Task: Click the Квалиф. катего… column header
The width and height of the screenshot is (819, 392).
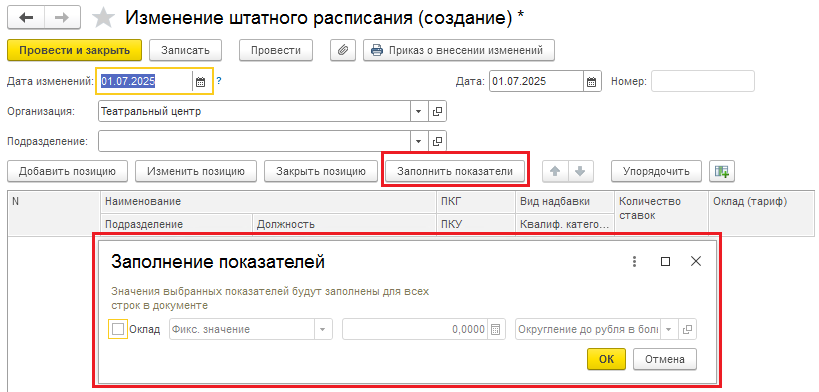Action: click(x=565, y=225)
